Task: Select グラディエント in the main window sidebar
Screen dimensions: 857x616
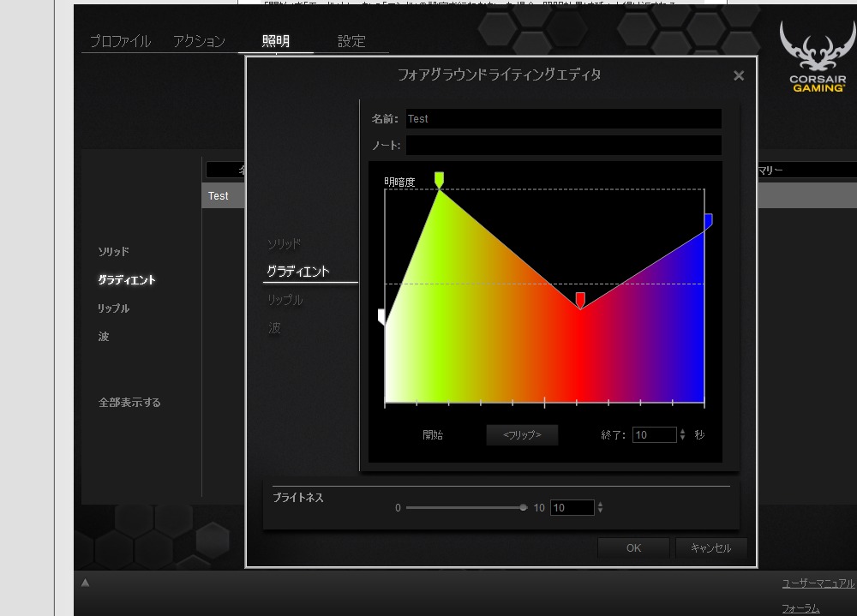Action: point(127,280)
